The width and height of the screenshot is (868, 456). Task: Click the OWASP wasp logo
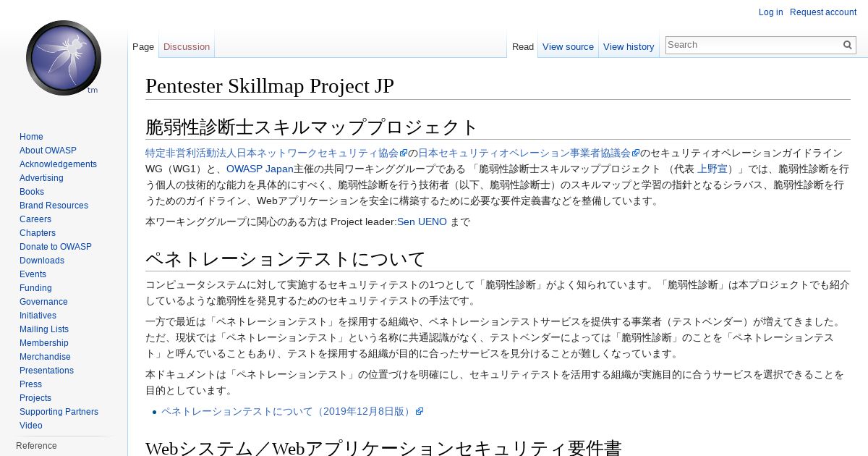tap(64, 58)
